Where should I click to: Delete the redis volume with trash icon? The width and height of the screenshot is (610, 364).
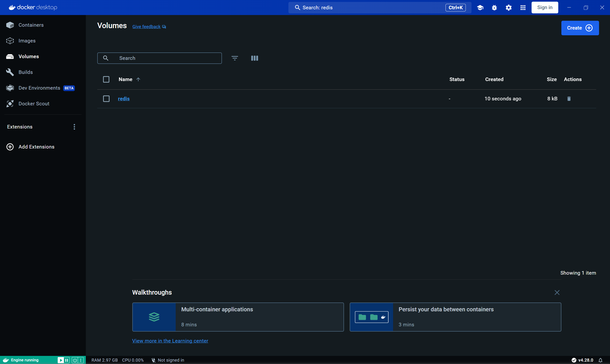pyautogui.click(x=569, y=99)
